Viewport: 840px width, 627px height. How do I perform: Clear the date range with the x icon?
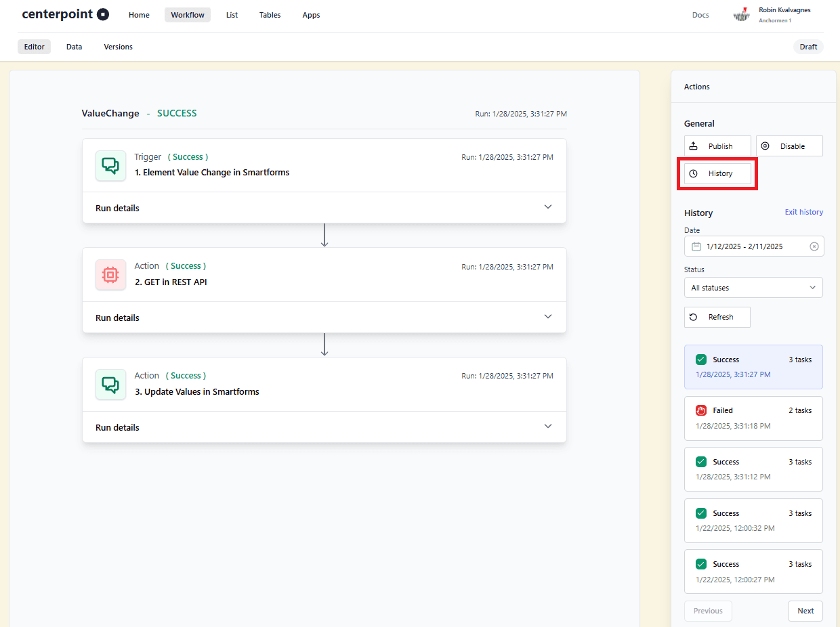point(814,246)
